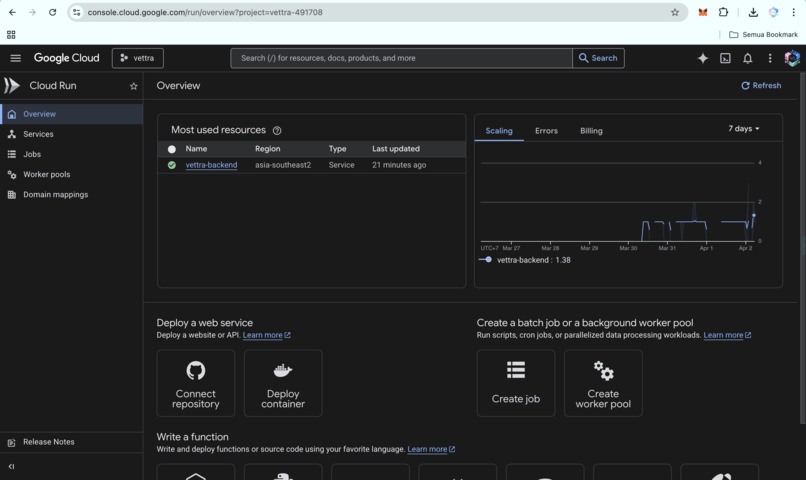Image resolution: width=806 pixels, height=480 pixels.
Task: Open Jobs in the sidebar
Action: click(x=71, y=154)
